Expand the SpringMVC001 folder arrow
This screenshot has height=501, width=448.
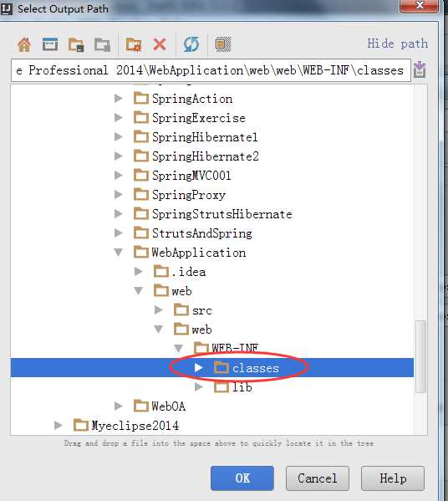119,175
